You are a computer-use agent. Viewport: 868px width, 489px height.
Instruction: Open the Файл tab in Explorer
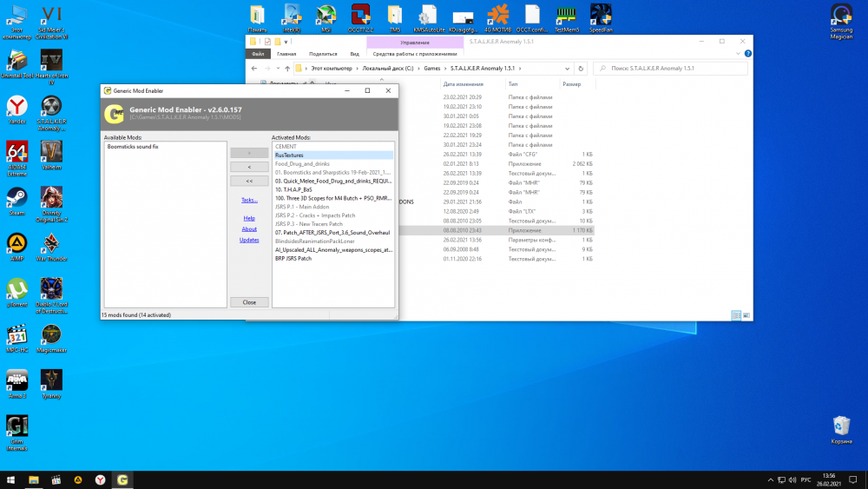click(x=257, y=54)
